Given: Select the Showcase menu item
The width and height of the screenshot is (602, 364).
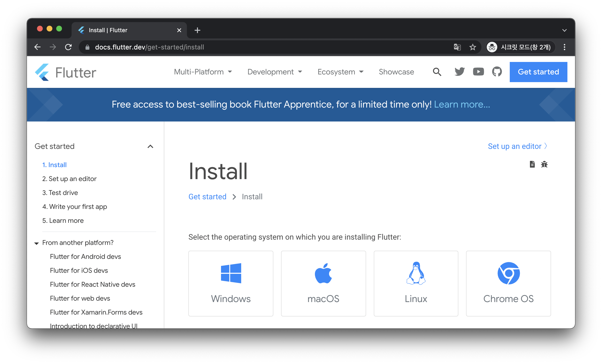Looking at the screenshot, I should [x=396, y=72].
